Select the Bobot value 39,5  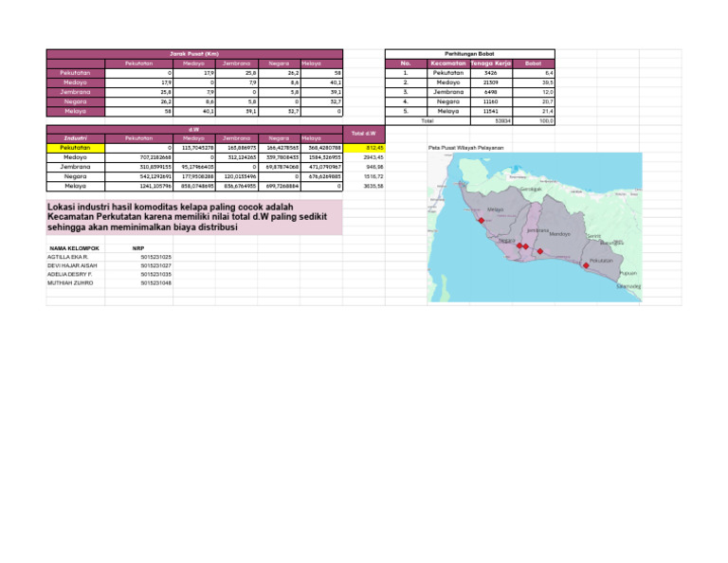pos(534,82)
